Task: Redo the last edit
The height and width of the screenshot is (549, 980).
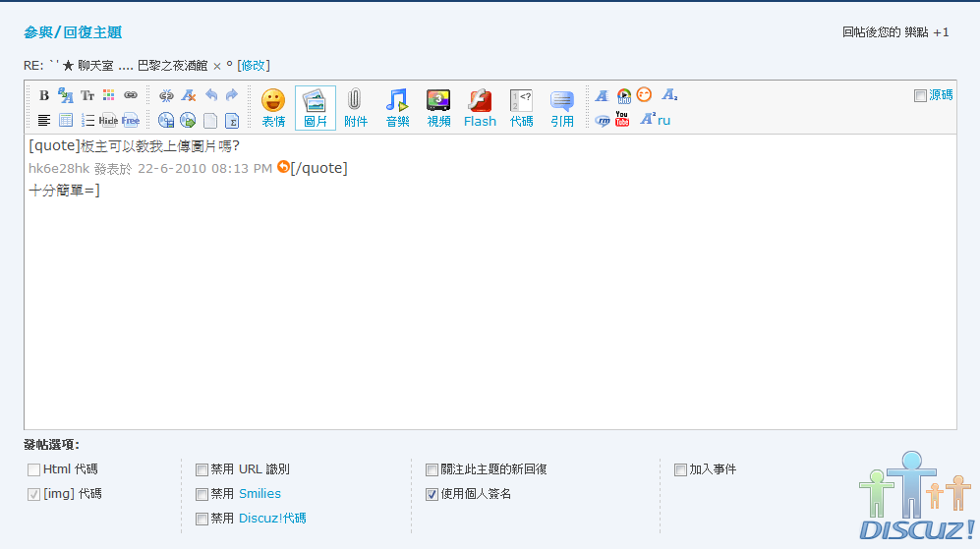Action: [232, 95]
